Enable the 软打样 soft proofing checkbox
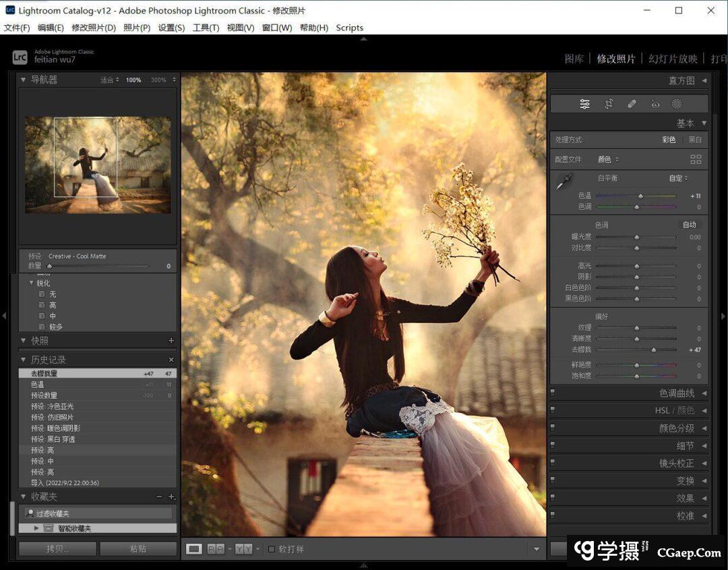Image resolution: width=728 pixels, height=570 pixels. click(272, 549)
